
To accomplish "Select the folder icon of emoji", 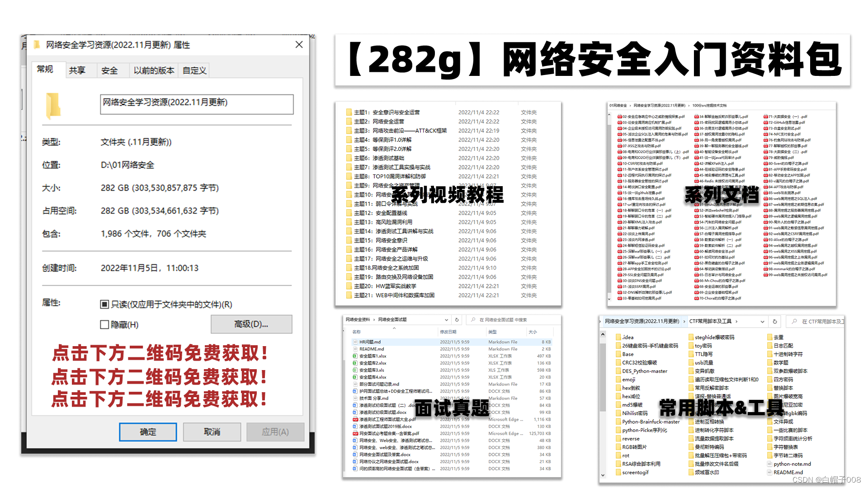I will (x=618, y=379).
